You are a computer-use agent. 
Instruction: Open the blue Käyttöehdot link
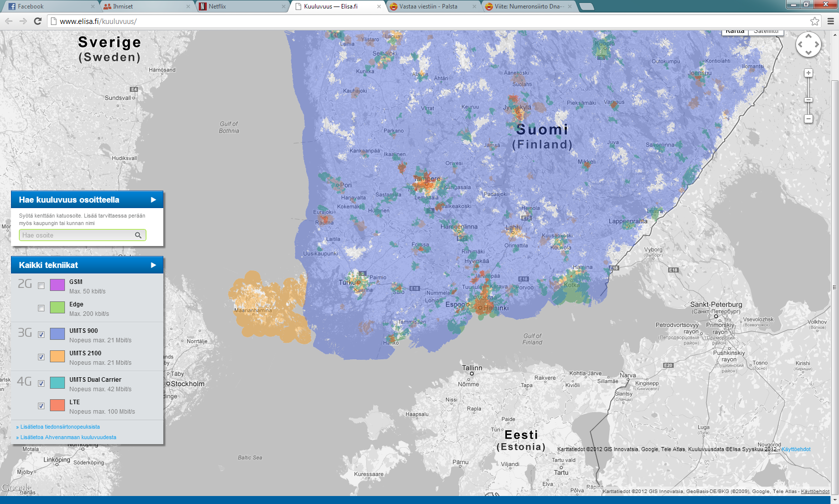click(796, 450)
